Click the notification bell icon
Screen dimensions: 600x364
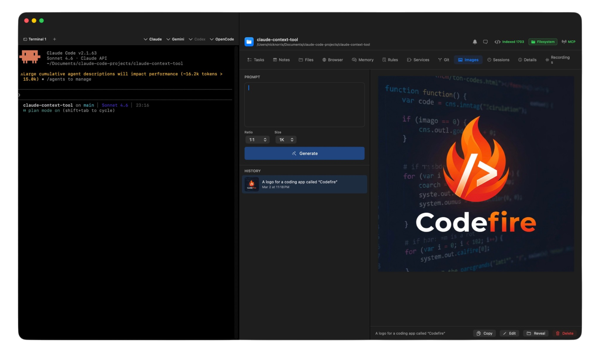click(475, 42)
